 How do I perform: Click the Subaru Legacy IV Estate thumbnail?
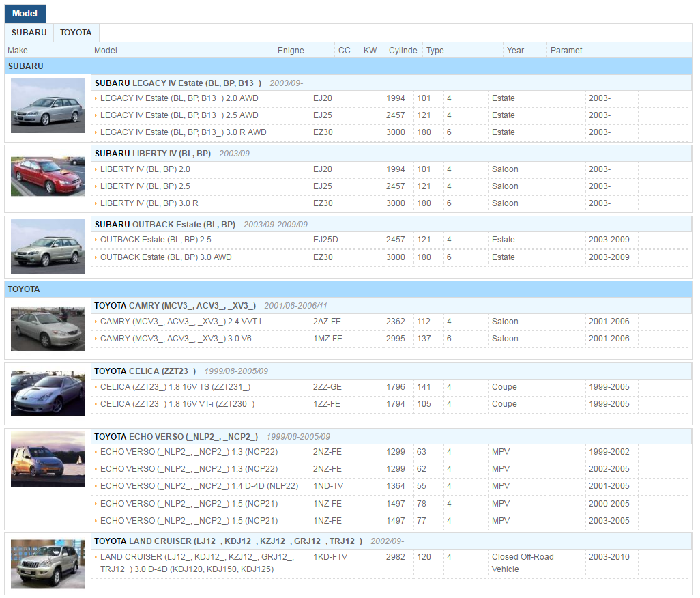coord(48,105)
